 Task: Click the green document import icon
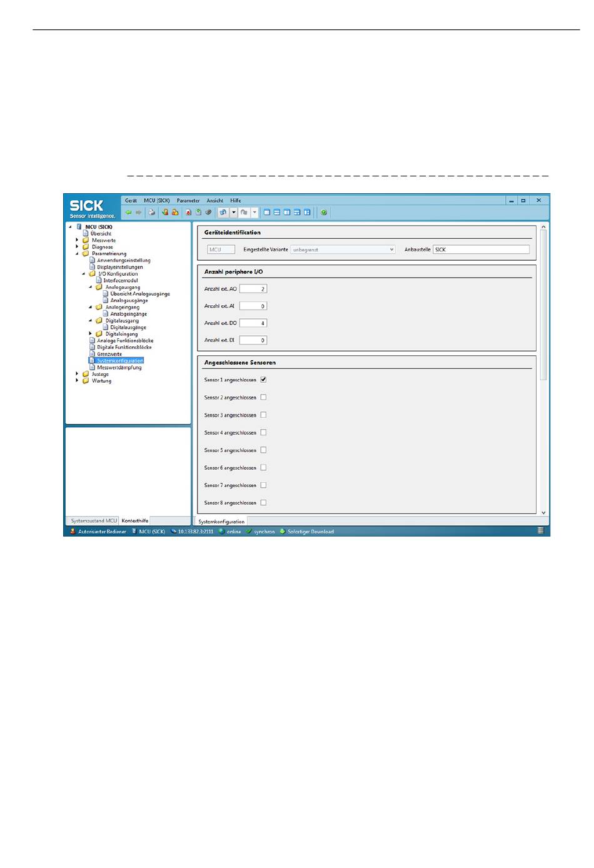coord(198,213)
